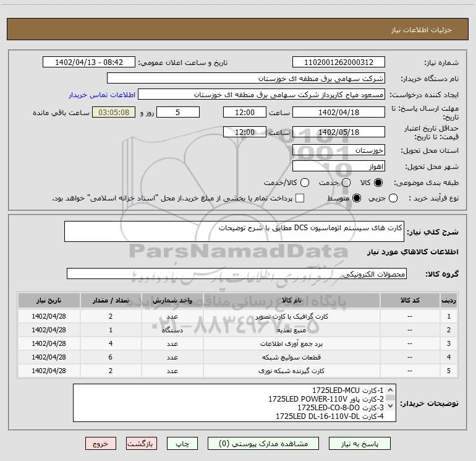Click response deadline date 1402/04/18
The height and width of the screenshot is (461, 476).
pyautogui.click(x=339, y=113)
